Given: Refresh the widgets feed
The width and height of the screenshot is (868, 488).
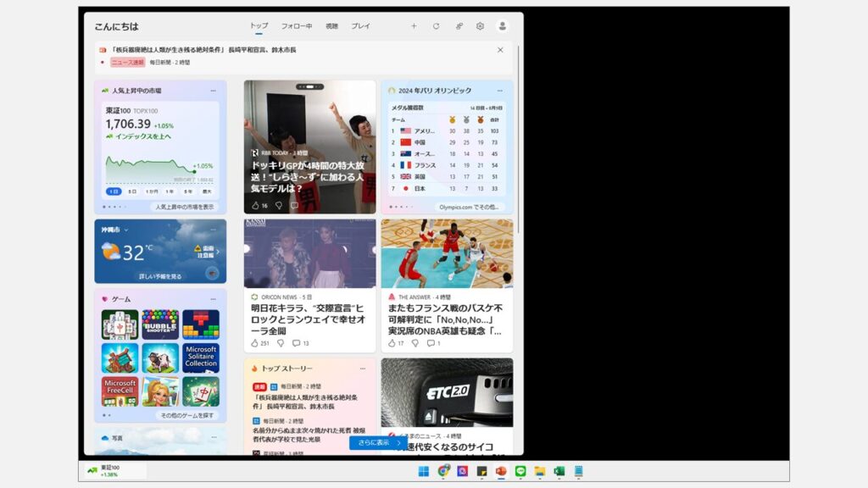Looking at the screenshot, I should point(436,26).
